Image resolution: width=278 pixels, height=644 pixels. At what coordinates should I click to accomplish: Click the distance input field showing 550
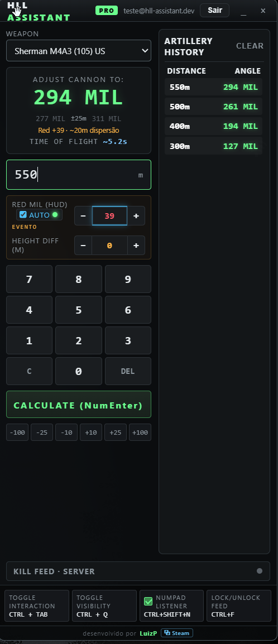point(78,175)
